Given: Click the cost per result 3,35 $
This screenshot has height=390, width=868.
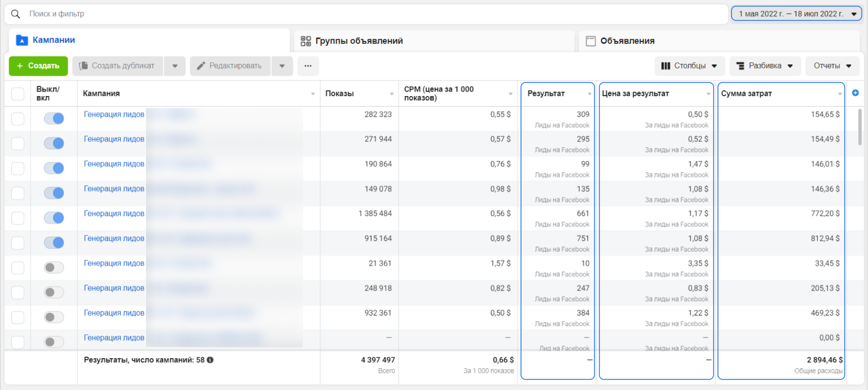Looking at the screenshot, I should click(x=698, y=263).
